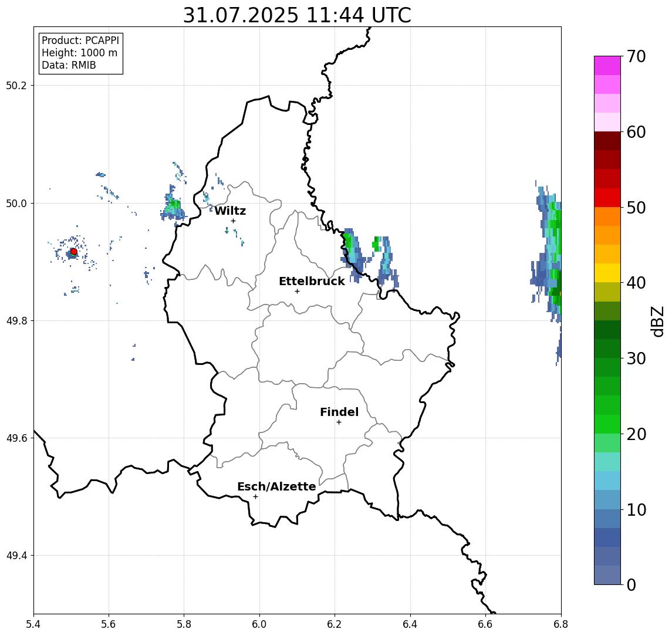Click the Findel city label

(339, 412)
